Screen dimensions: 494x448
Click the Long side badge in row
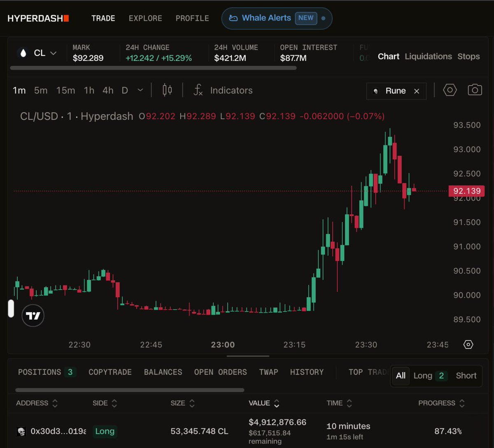[105, 431]
